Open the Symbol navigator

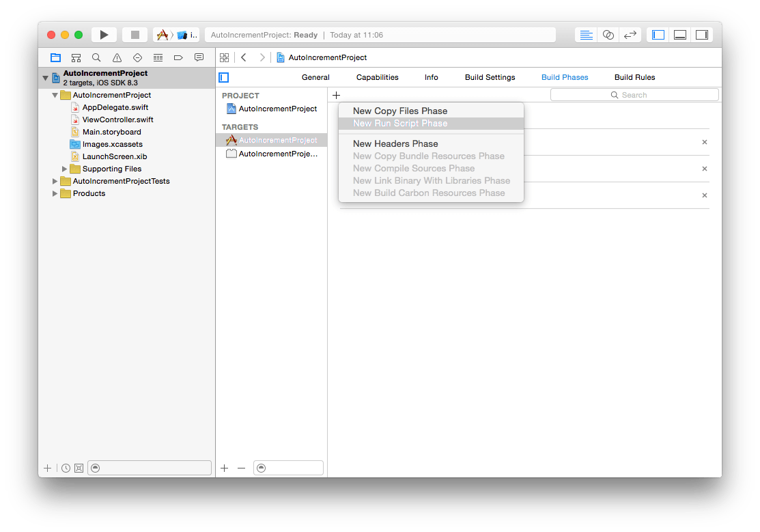(x=76, y=58)
